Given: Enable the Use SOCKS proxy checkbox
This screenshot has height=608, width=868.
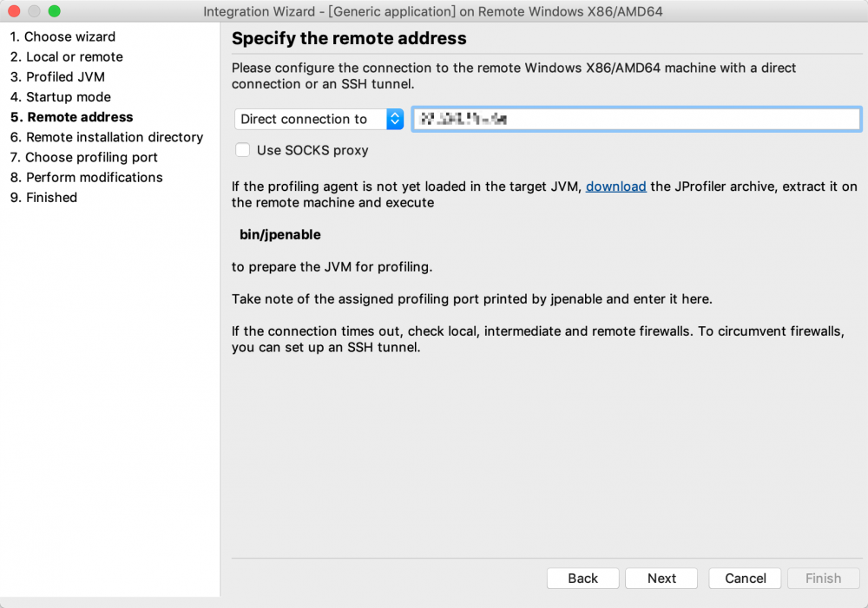Looking at the screenshot, I should coord(243,150).
